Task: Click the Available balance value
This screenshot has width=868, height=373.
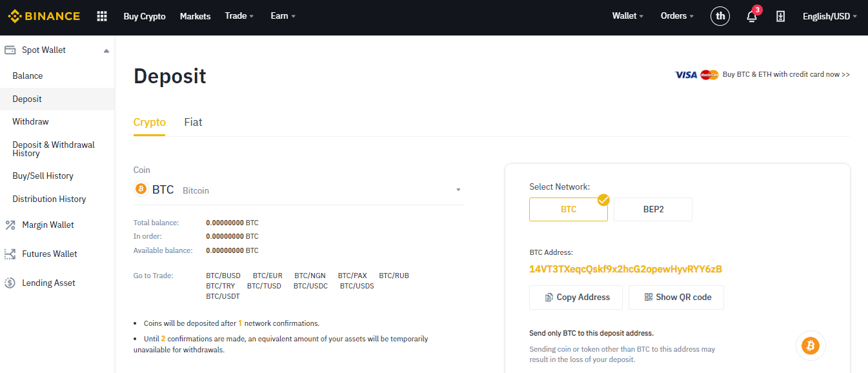Action: (232, 250)
